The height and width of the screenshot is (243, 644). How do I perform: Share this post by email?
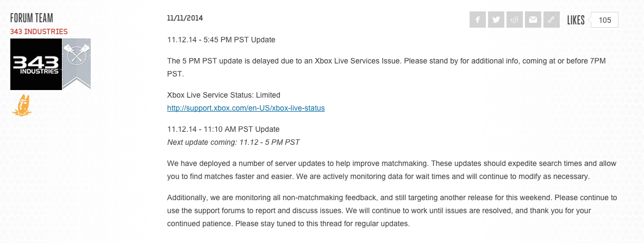[533, 20]
